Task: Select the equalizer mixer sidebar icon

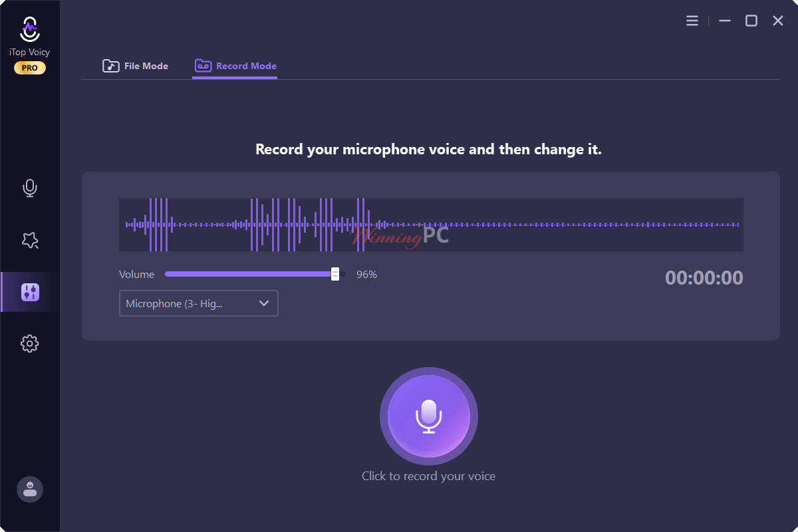Action: (30, 292)
